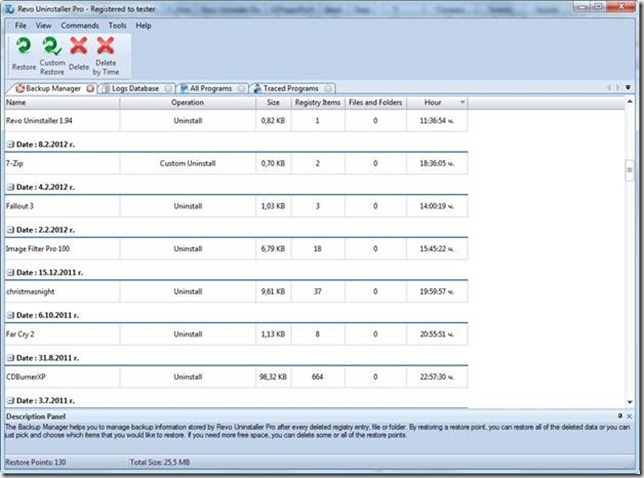Open the Tools menu
This screenshot has height=478, width=644.
pos(117,24)
